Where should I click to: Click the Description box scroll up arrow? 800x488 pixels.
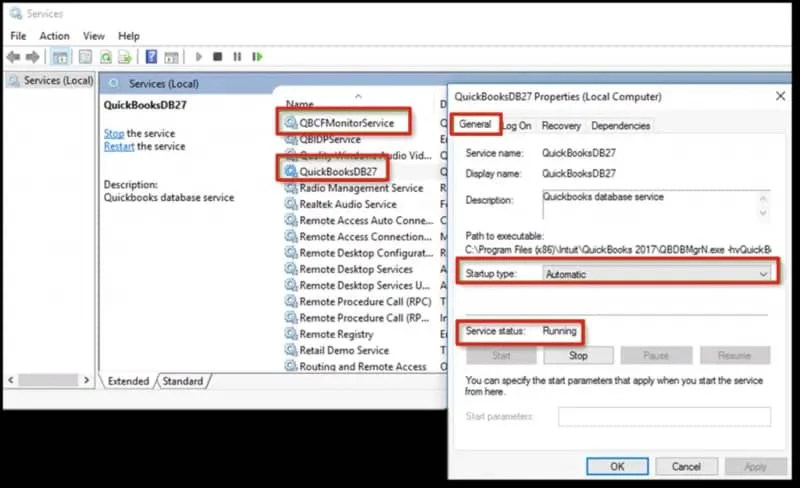point(763,198)
